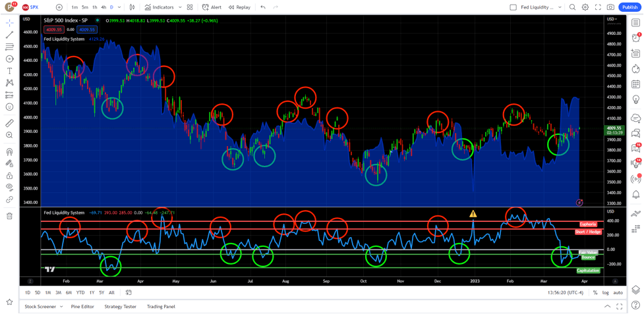Toggle log scale on price axis
The width and height of the screenshot is (644, 314).
pos(605,292)
